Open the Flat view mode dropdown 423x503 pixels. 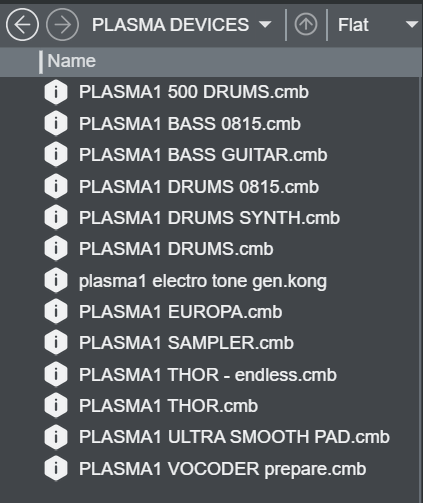tap(378, 25)
